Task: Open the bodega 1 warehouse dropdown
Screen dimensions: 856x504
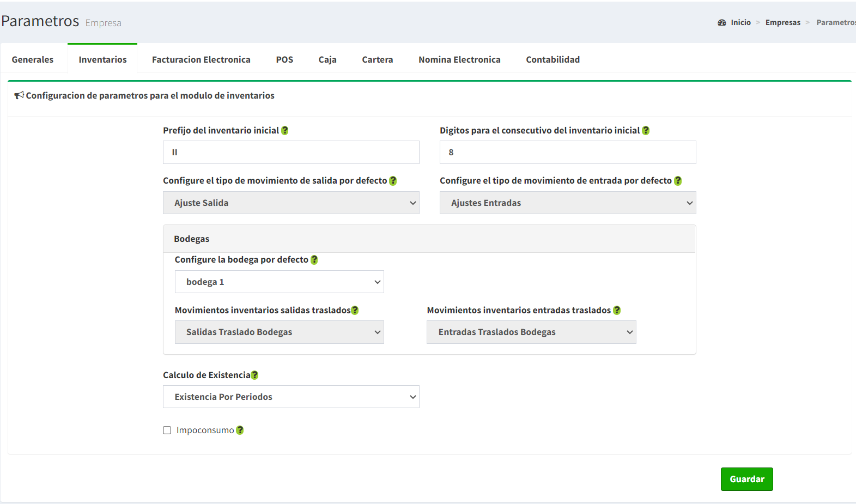Action: tap(279, 282)
